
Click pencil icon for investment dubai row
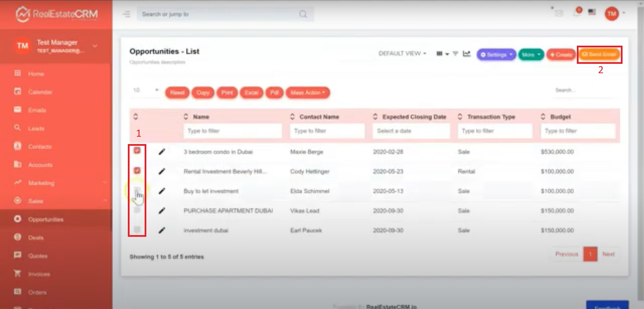(x=162, y=230)
